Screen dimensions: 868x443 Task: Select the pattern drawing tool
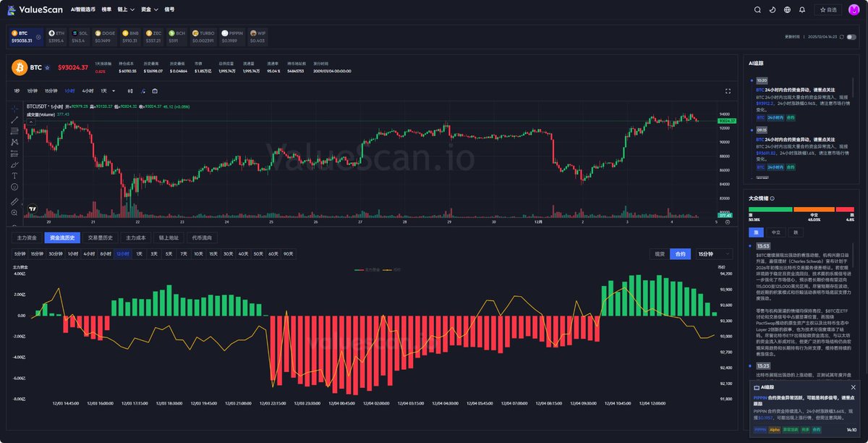[x=14, y=142]
